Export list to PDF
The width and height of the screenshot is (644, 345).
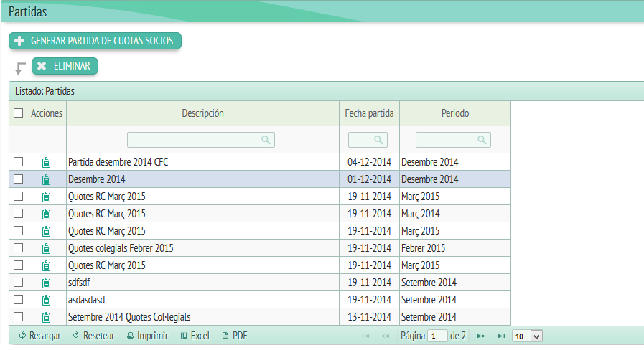pos(225,336)
